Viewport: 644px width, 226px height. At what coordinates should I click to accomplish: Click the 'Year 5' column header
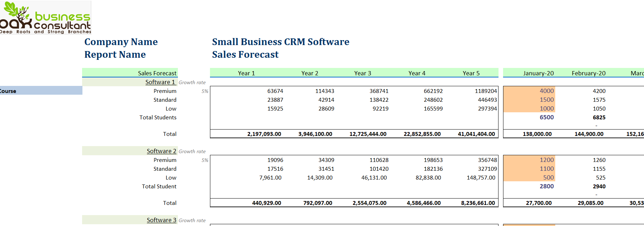pyautogui.click(x=471, y=73)
